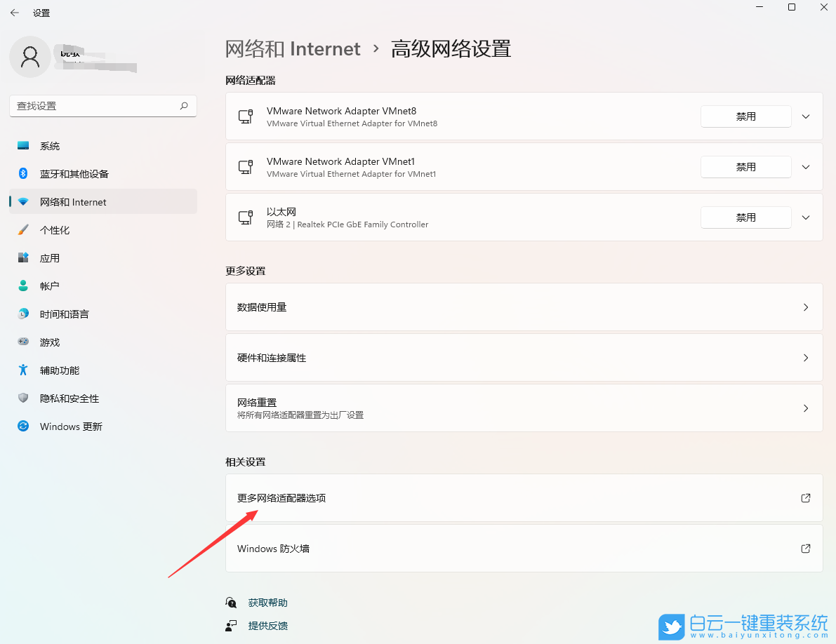Viewport: 836px width, 644px height.
Task: Click the external link icon for Windows 防火墙
Action: 805,549
